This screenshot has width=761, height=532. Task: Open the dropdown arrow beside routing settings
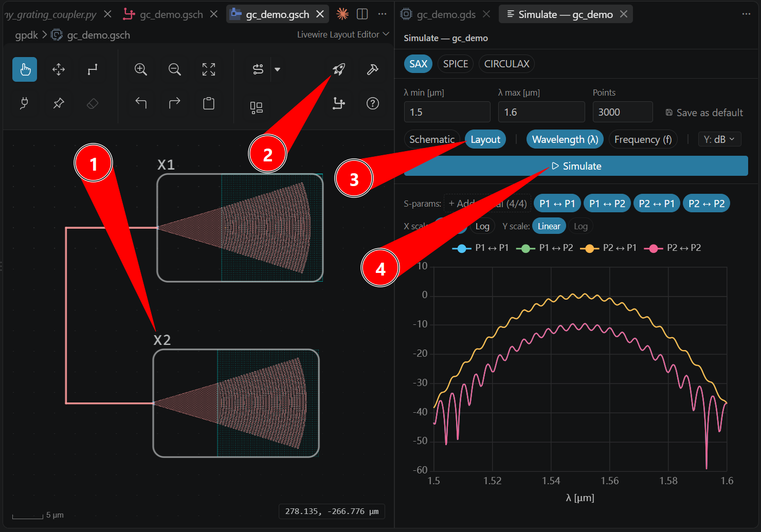click(278, 69)
